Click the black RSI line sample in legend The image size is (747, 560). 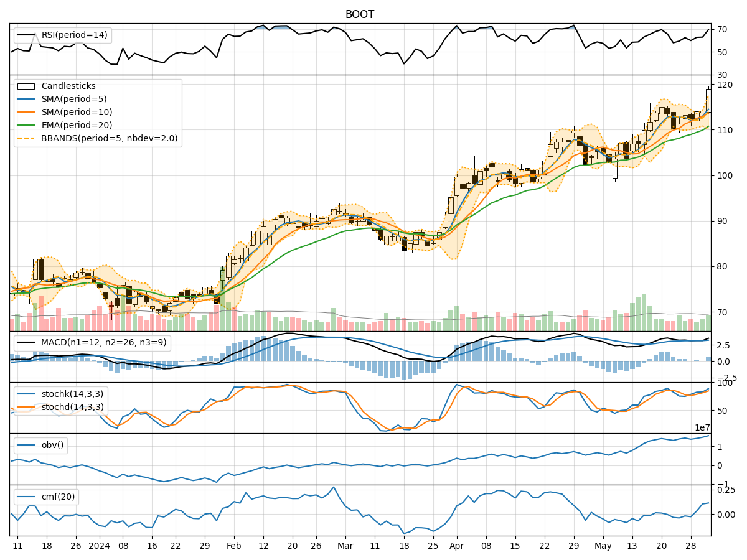pyautogui.click(x=26, y=35)
